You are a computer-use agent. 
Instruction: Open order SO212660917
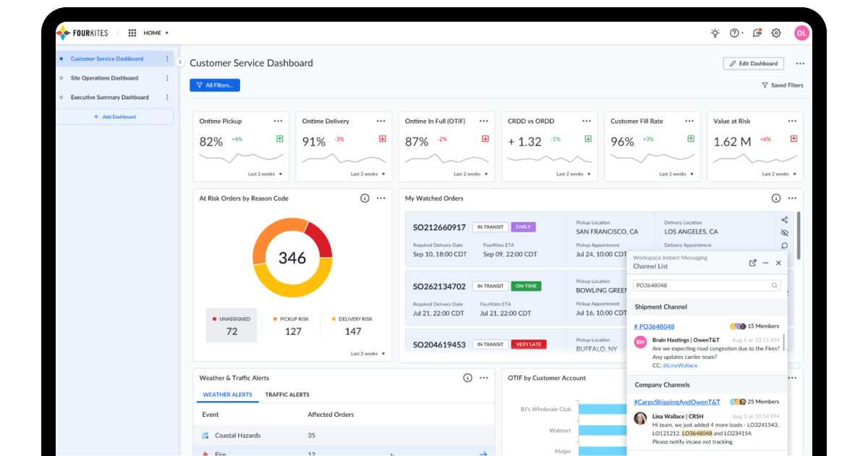coord(439,227)
